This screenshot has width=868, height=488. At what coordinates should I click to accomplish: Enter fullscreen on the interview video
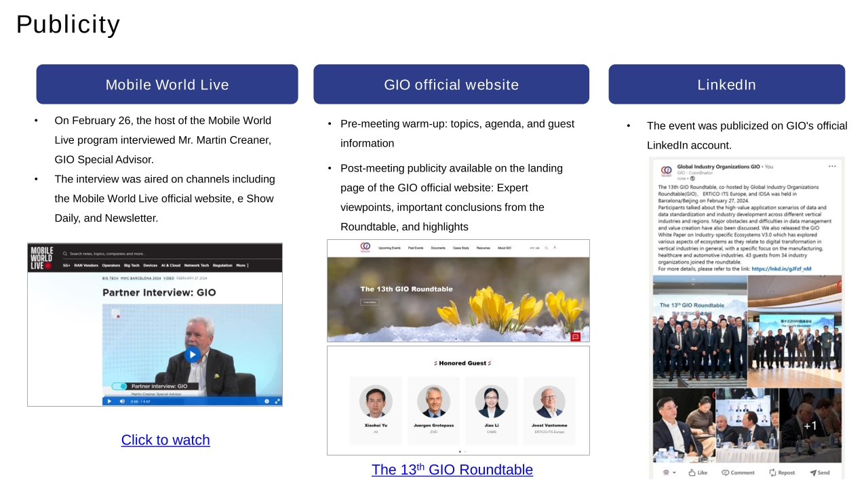tap(277, 401)
